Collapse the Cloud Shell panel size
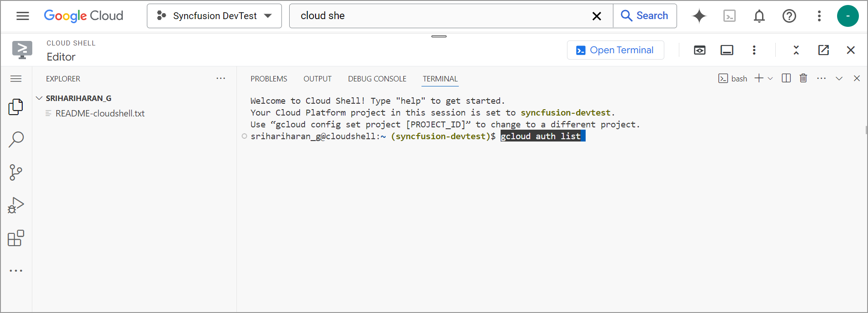 click(x=796, y=50)
